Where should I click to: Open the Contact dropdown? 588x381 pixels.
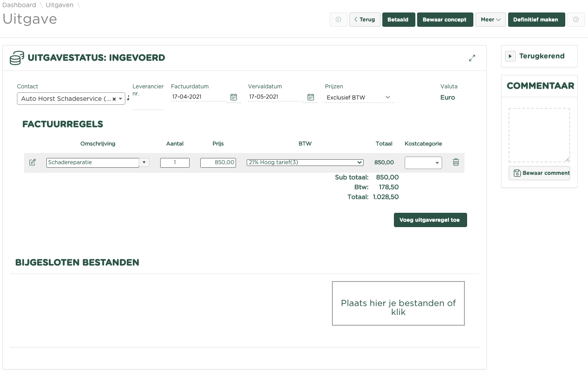click(x=120, y=99)
